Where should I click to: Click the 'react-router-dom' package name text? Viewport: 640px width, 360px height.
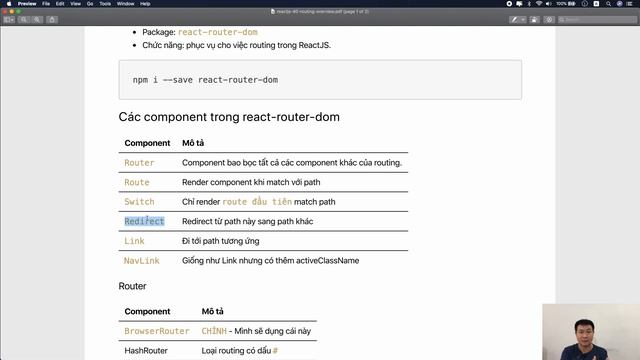218,32
